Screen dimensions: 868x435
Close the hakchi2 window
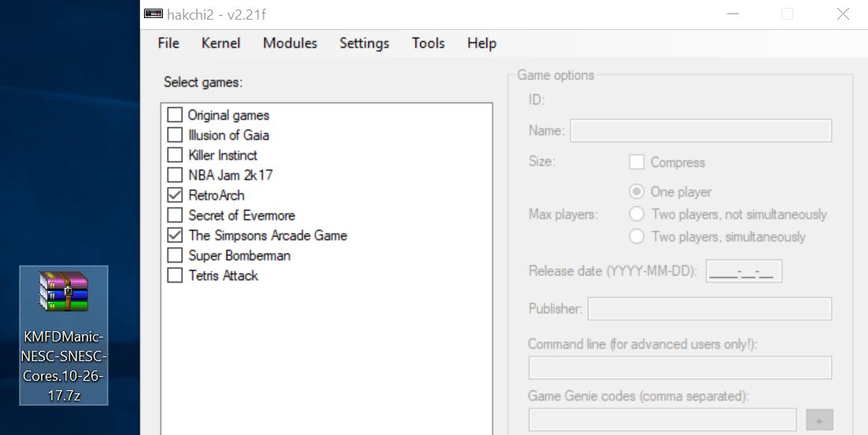(843, 14)
